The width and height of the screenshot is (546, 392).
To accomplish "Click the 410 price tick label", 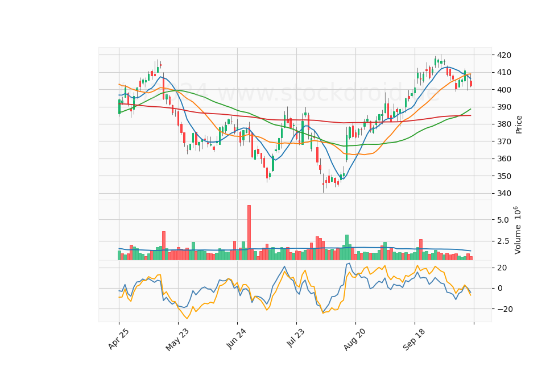I will point(504,73).
